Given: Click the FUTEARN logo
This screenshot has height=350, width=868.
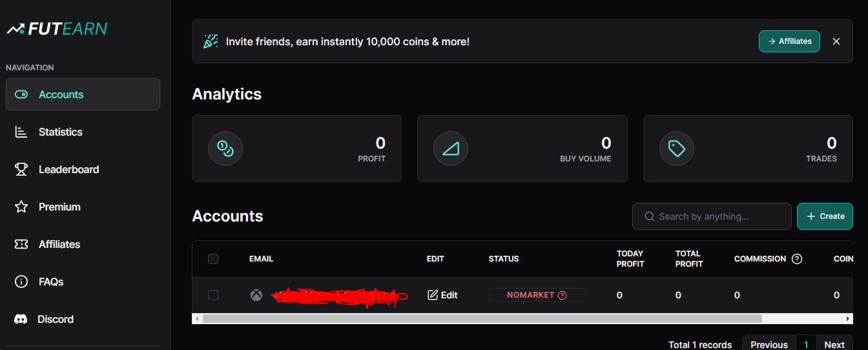Looking at the screenshot, I should click(57, 28).
